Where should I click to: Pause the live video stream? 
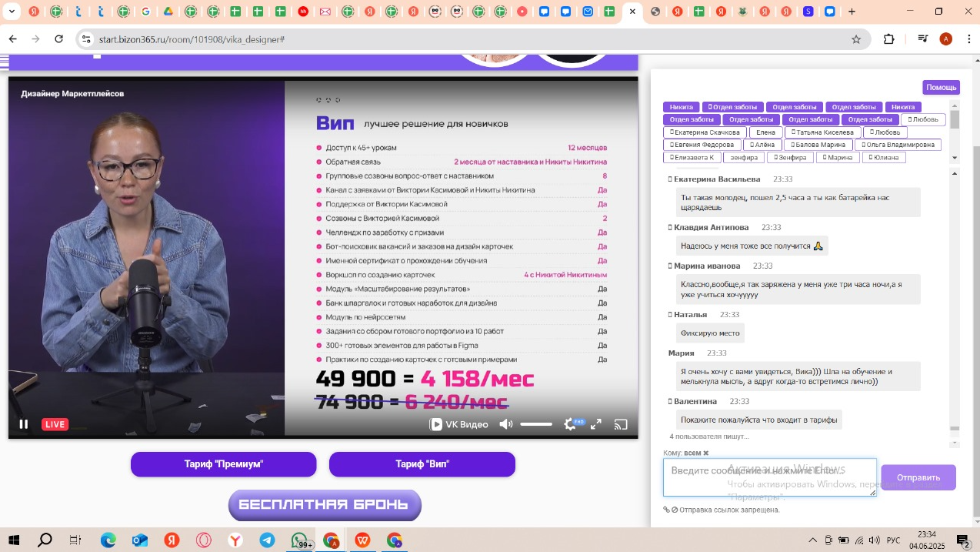24,424
